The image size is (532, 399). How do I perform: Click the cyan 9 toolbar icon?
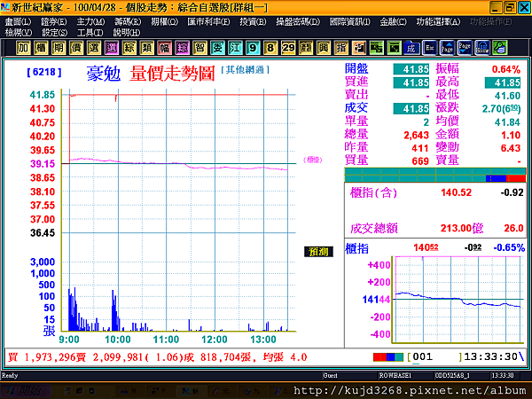point(253,48)
